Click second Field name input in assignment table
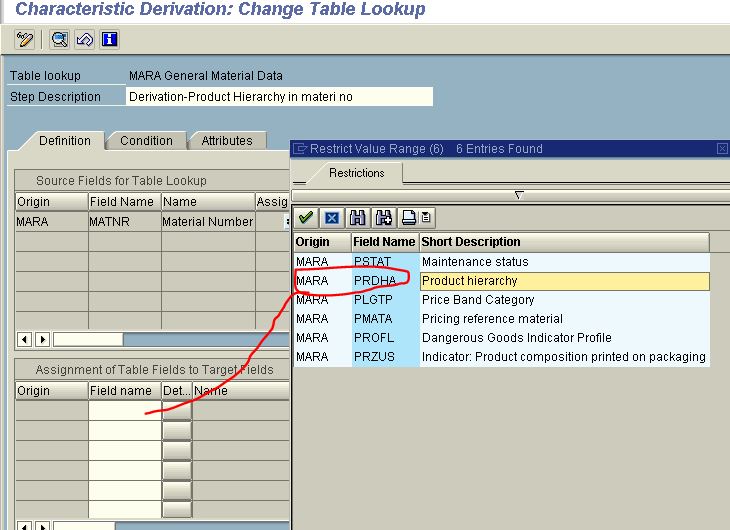The width and height of the screenshot is (730, 530). click(125, 430)
